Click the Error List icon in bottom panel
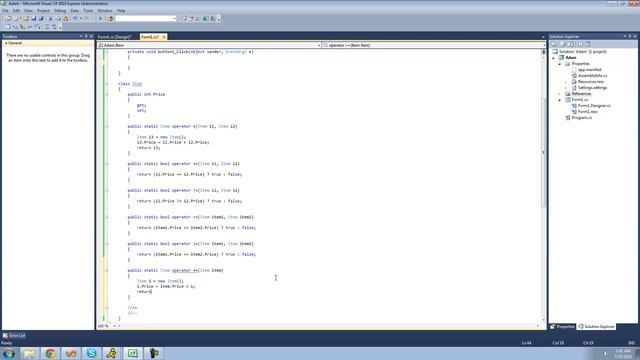The width and height of the screenshot is (640, 360). pos(5,336)
